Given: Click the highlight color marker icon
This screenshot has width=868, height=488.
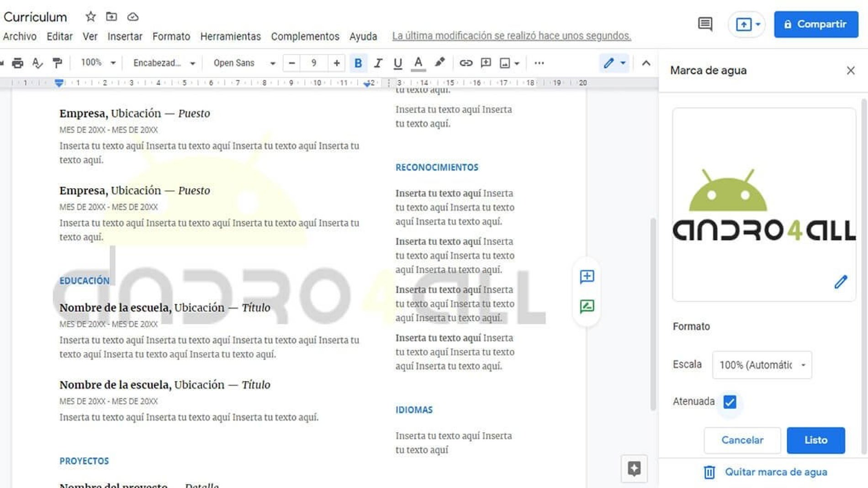Looking at the screenshot, I should click(x=439, y=63).
